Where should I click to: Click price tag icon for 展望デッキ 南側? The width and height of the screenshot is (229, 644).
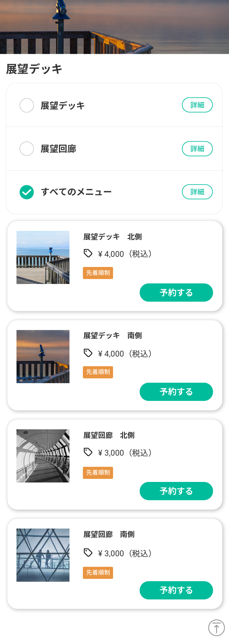(88, 353)
